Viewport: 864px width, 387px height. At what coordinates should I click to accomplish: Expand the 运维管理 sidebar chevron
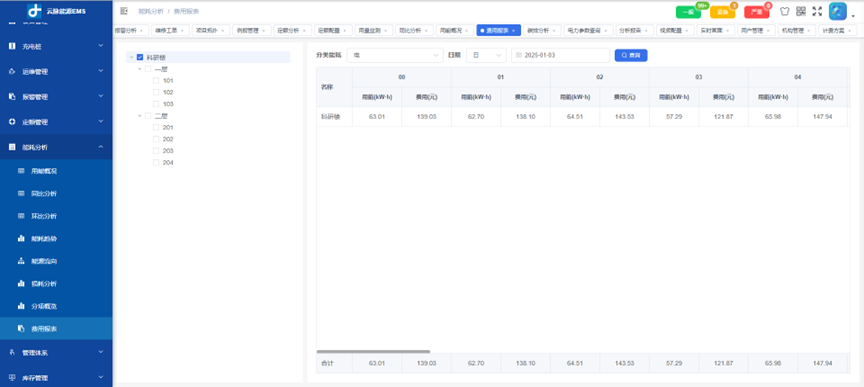coord(101,71)
